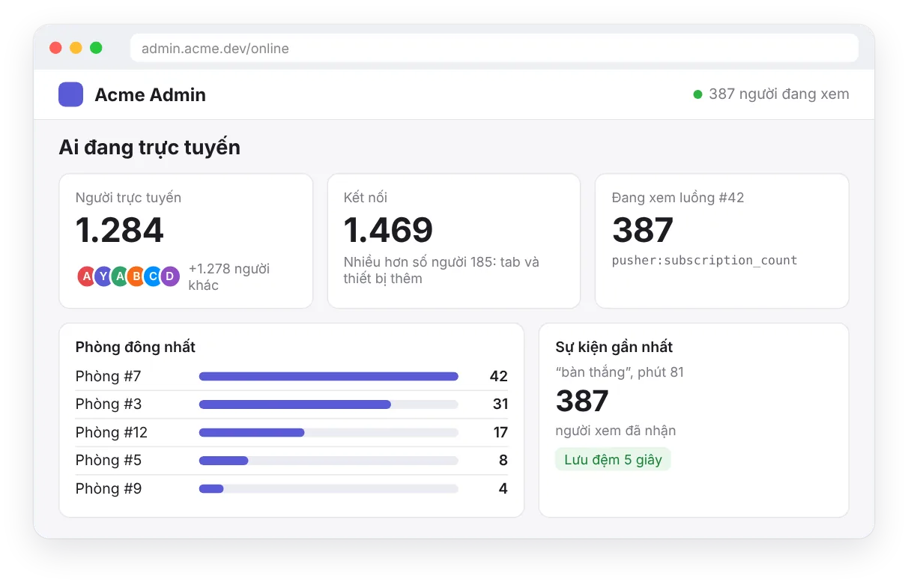Click the Phòng #9 progress bar
The height and width of the screenshot is (588, 908).
328,488
